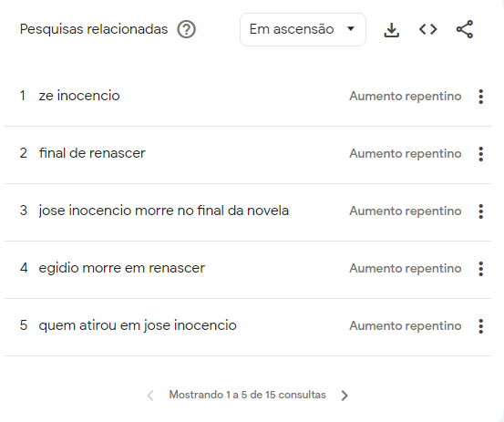Go to previous page of queries
The image size is (504, 422).
(x=150, y=396)
